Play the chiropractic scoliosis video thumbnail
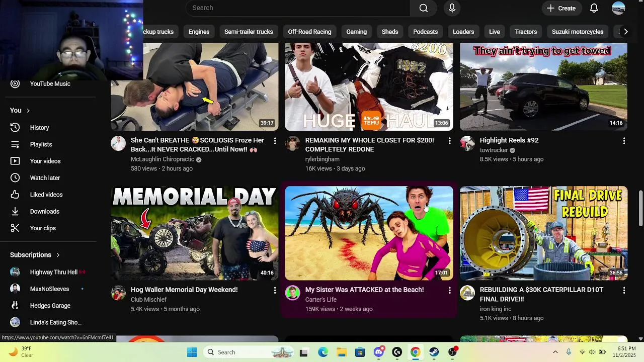The height and width of the screenshot is (362, 644). pos(195,86)
